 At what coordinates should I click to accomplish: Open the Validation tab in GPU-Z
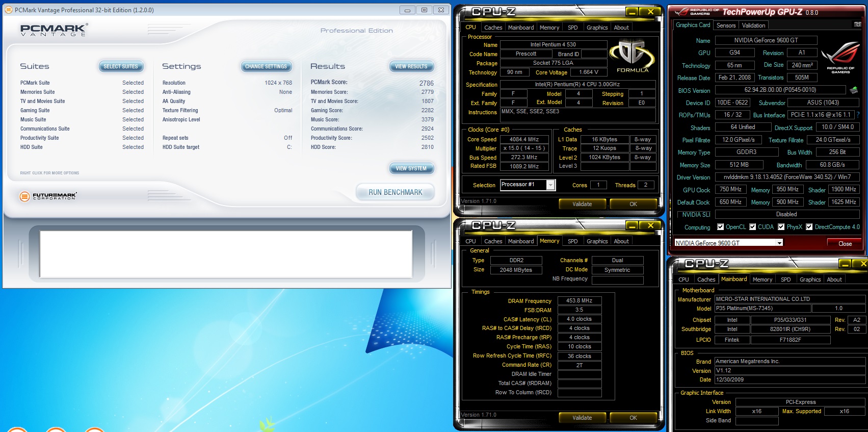pos(753,26)
